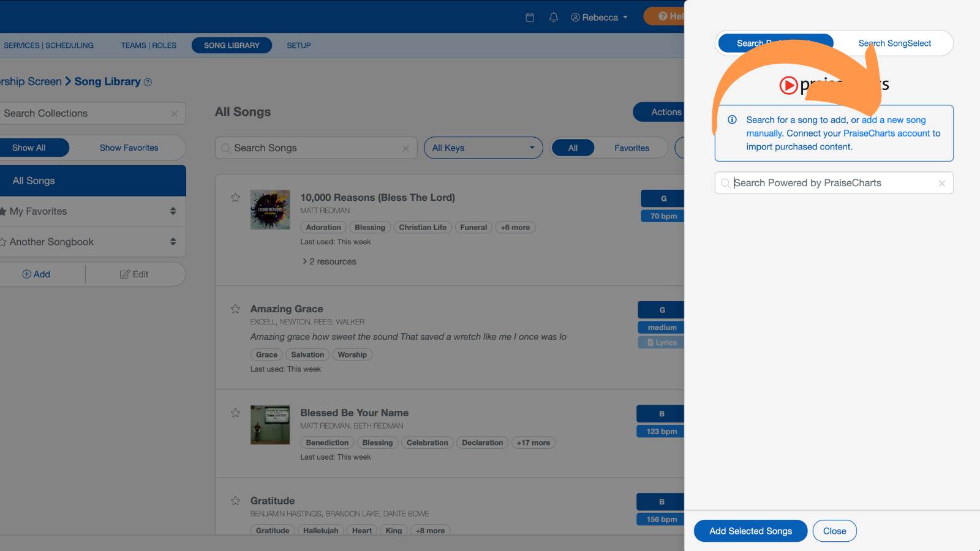Select the Show Favorites toggle
The height and width of the screenshot is (551, 980).
click(x=129, y=148)
